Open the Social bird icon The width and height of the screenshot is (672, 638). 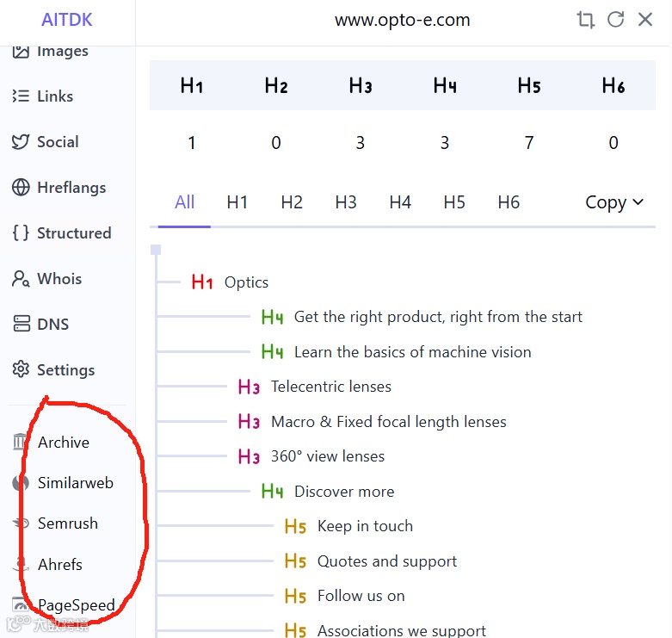(21, 142)
